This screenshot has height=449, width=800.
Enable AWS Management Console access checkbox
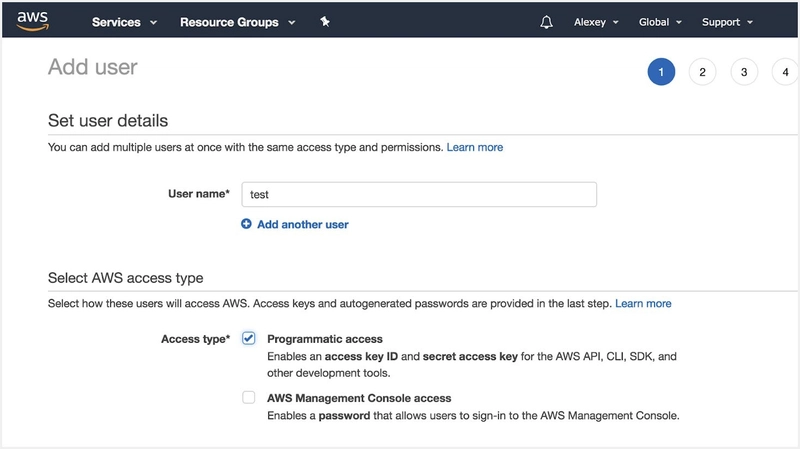(249, 398)
